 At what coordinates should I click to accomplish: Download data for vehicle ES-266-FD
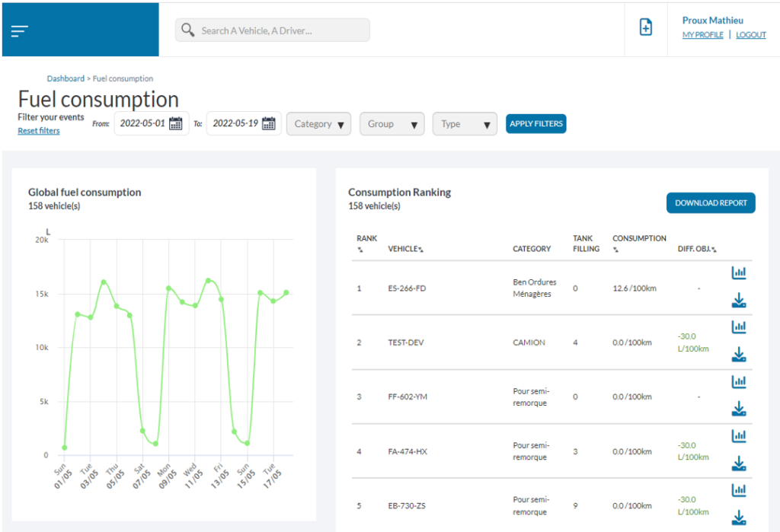point(738,301)
